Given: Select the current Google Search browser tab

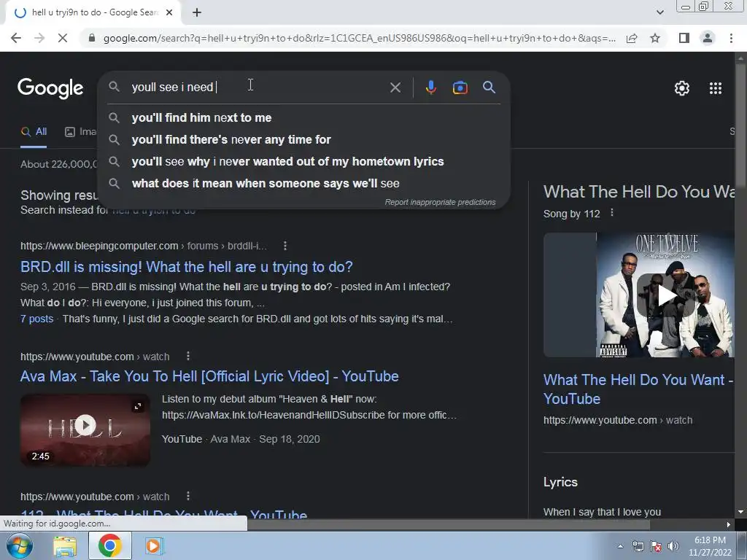Looking at the screenshot, I should pos(93,12).
